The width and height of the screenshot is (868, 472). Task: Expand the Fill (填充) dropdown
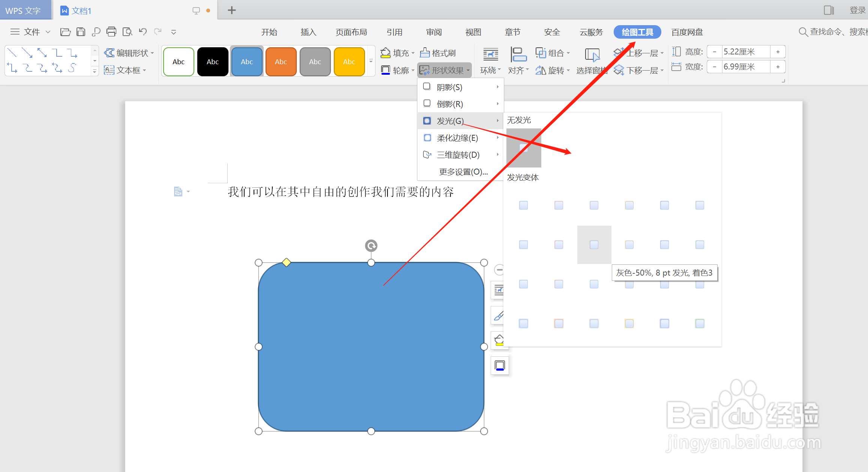pos(413,53)
